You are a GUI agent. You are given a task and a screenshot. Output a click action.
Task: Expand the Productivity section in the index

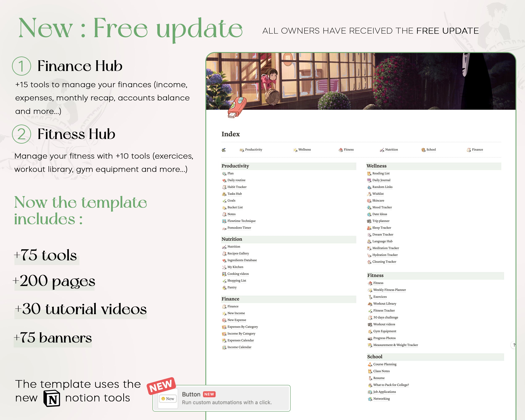[235, 166]
